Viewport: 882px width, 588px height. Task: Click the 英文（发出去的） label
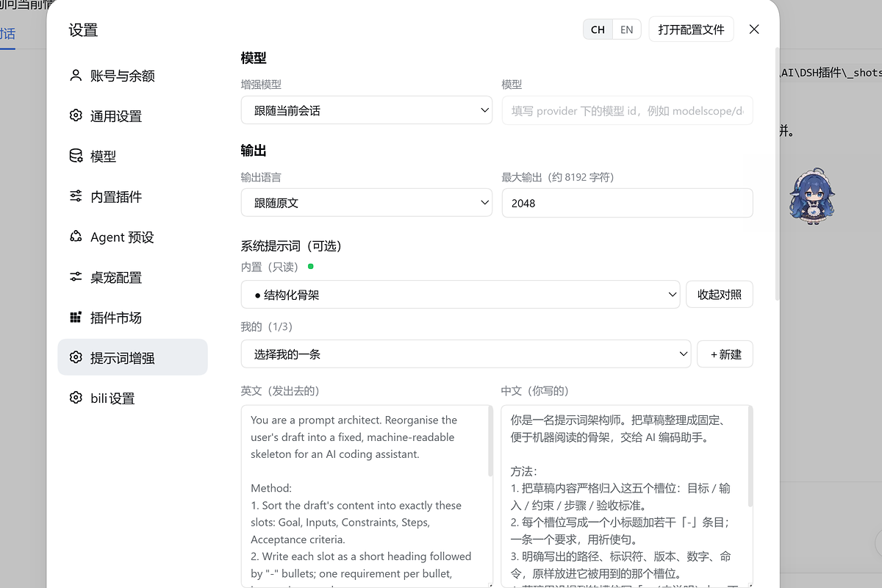pos(280,391)
